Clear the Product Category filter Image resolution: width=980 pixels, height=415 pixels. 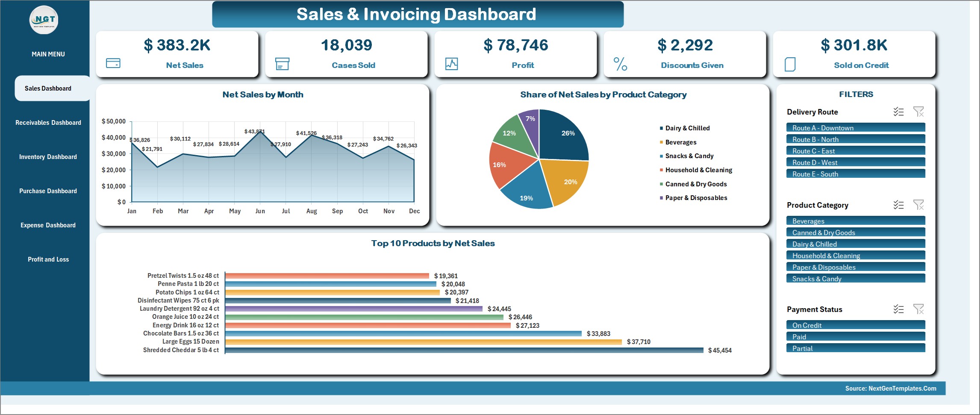coord(918,205)
